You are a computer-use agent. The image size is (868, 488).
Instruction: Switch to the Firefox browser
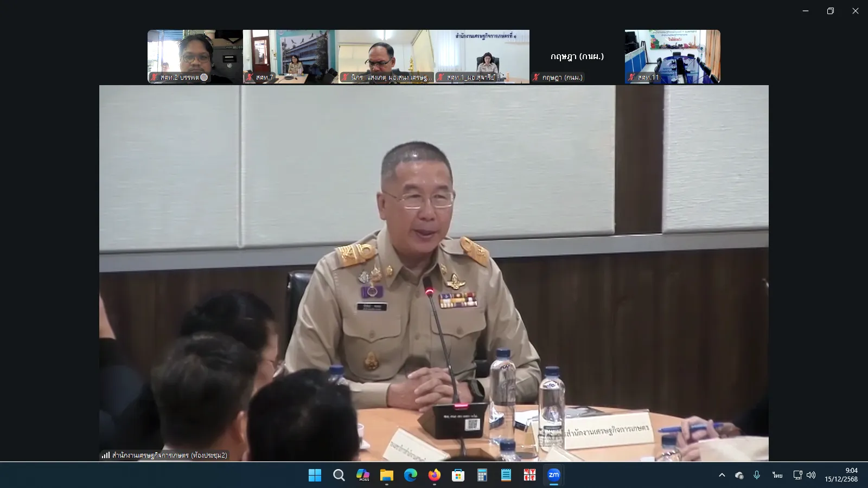[x=435, y=476]
